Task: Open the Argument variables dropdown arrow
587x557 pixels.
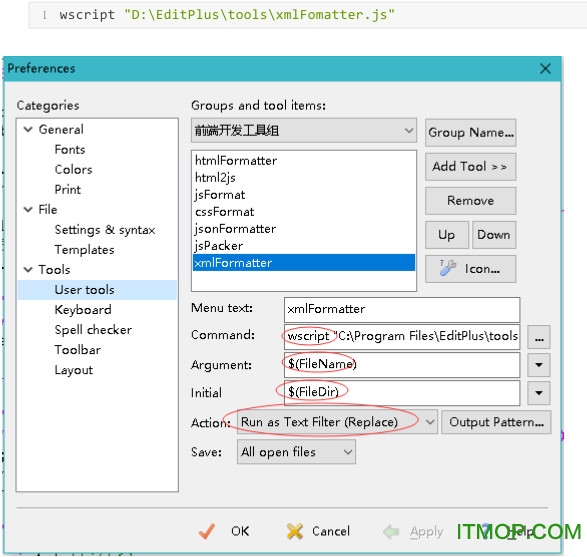Action: click(x=539, y=365)
